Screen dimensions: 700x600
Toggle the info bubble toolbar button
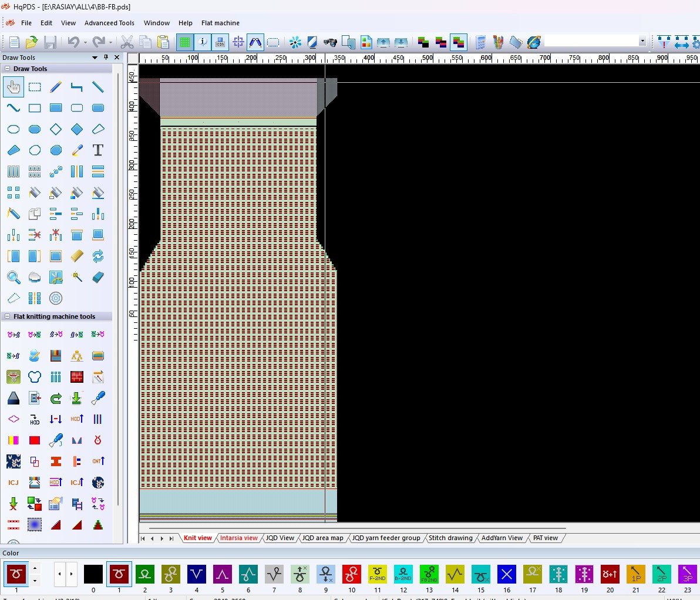point(203,42)
